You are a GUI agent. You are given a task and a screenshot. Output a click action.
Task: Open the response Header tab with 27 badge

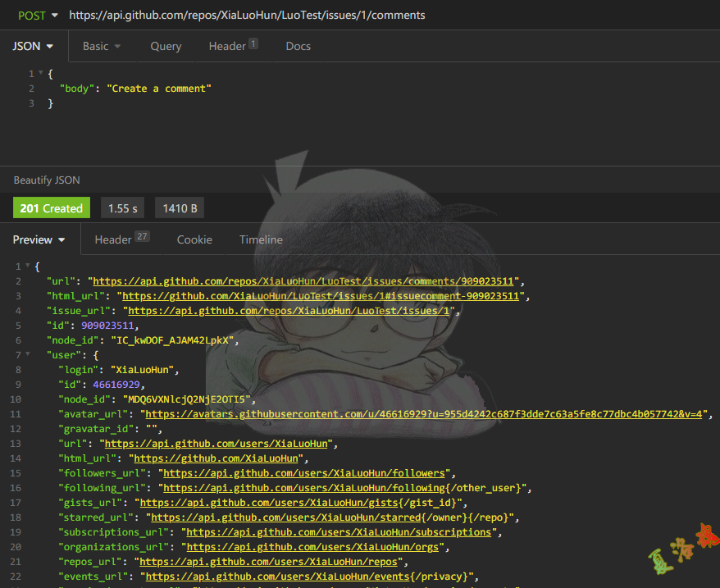[x=121, y=239]
